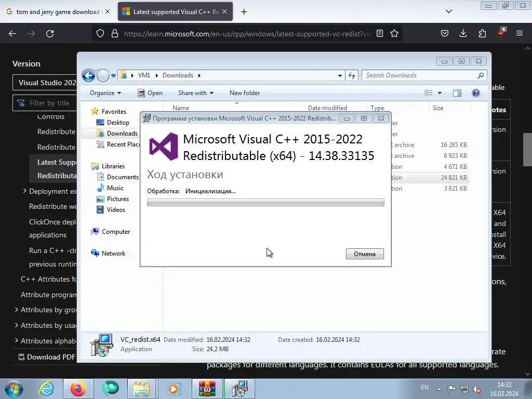532x399 pixels.
Task: Open the Videos library
Action: [116, 210]
